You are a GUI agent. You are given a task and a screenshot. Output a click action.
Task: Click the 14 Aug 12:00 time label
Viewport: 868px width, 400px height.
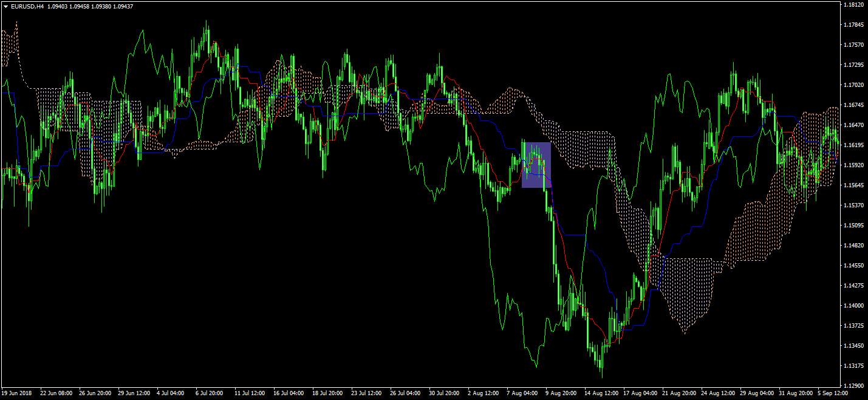coord(601,393)
